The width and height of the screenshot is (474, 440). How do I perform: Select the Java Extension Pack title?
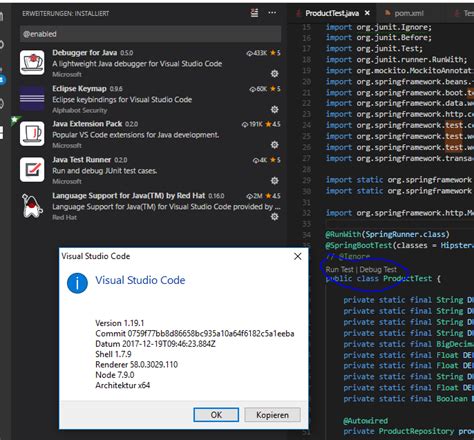87,124
